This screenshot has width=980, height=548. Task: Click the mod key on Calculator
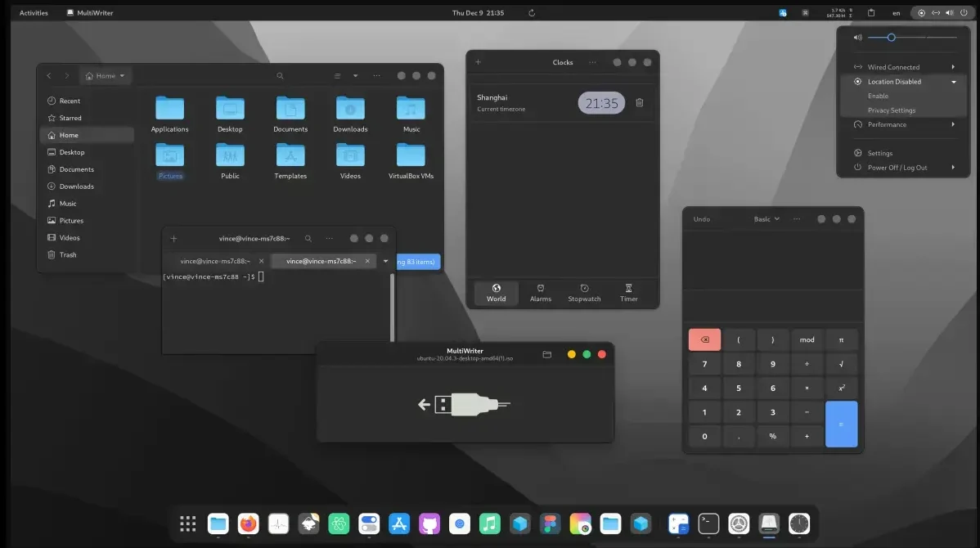tap(807, 339)
